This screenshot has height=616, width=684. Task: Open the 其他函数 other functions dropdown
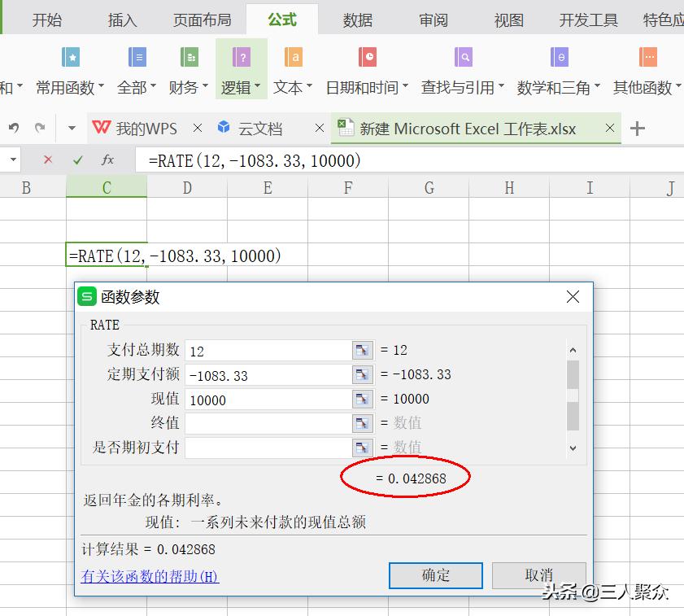click(647, 87)
